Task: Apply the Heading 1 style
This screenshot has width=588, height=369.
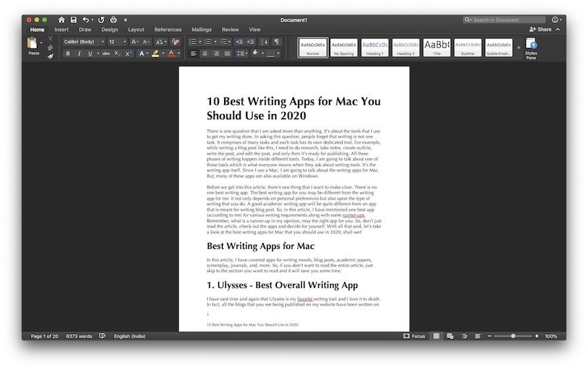Action: pos(374,47)
